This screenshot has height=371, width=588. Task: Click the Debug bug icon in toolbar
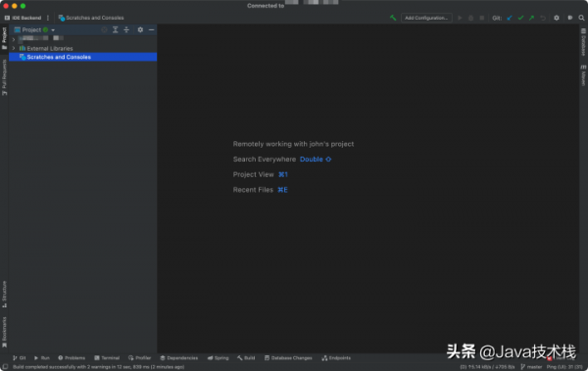[471, 18]
